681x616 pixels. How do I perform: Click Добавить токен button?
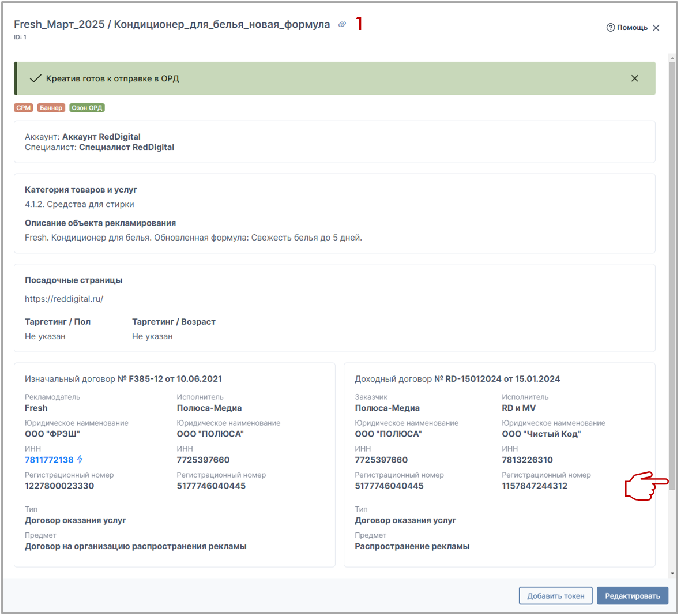(x=555, y=596)
